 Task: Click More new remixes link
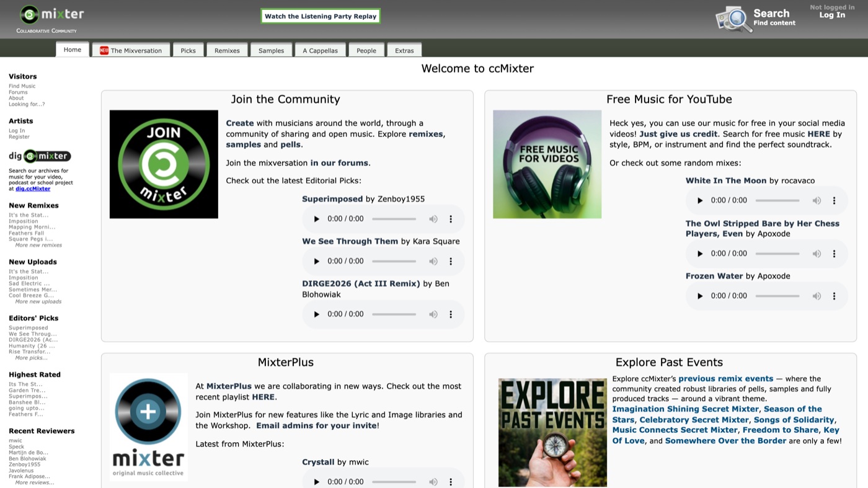pos(38,245)
